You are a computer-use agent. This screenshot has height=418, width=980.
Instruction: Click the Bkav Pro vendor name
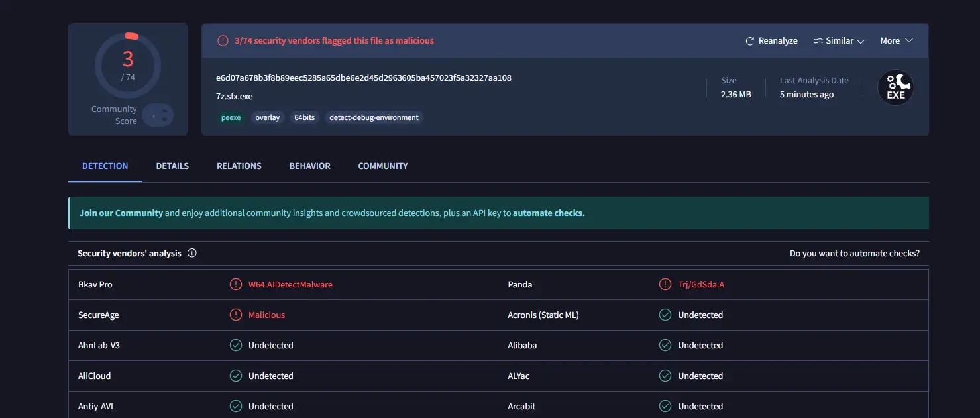95,285
